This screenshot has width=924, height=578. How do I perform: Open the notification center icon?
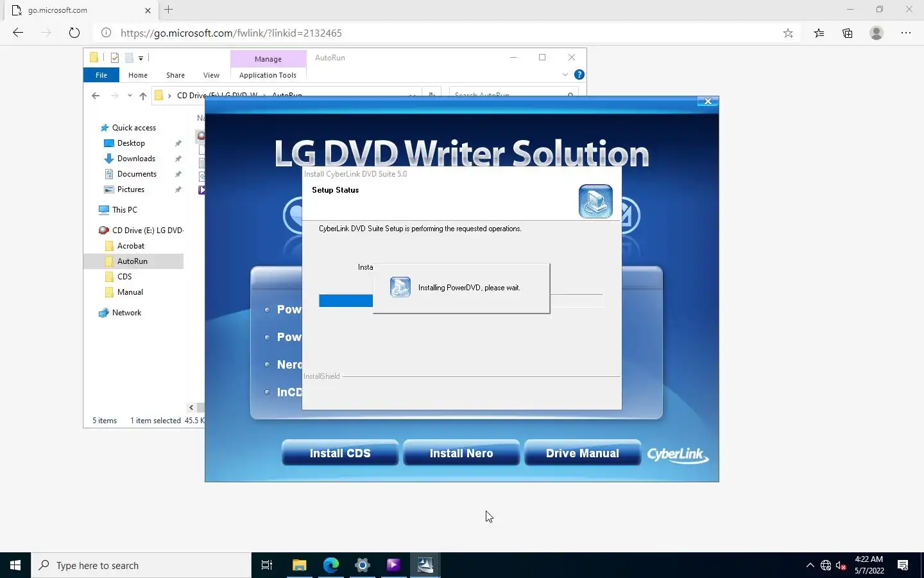(x=903, y=565)
